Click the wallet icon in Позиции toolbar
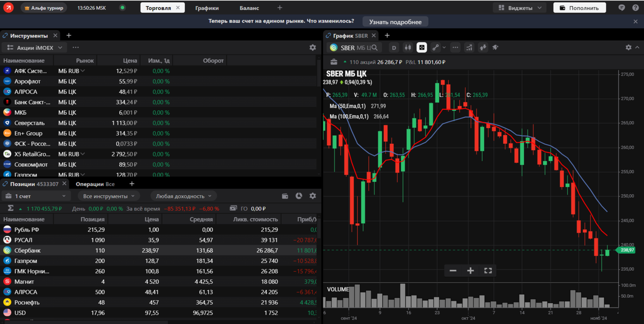Screen dimensions: 644x324 [285, 196]
